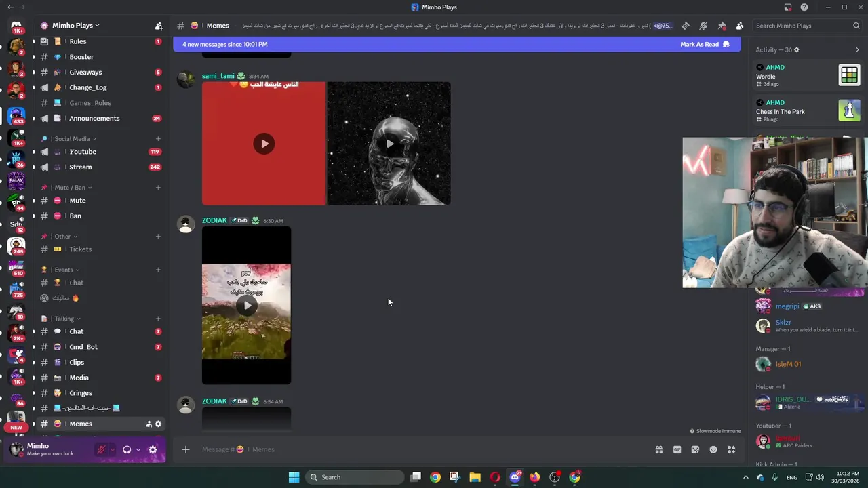
Task: Add a channel to Talking category
Action: 158,319
